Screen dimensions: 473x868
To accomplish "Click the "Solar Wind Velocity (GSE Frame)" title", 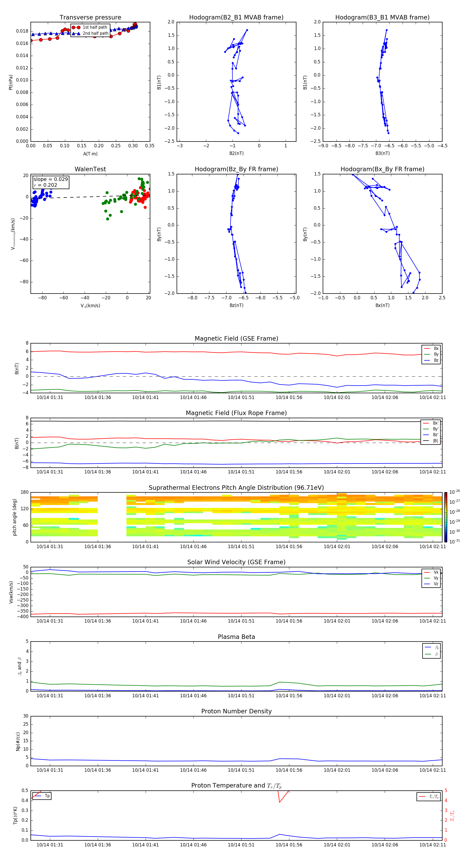I will click(x=236, y=562).
